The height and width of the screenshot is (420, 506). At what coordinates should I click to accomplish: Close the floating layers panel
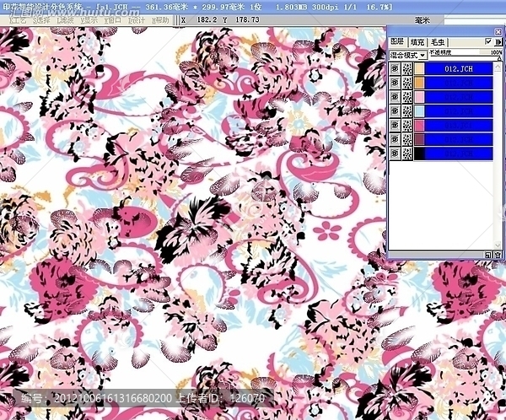click(498, 32)
